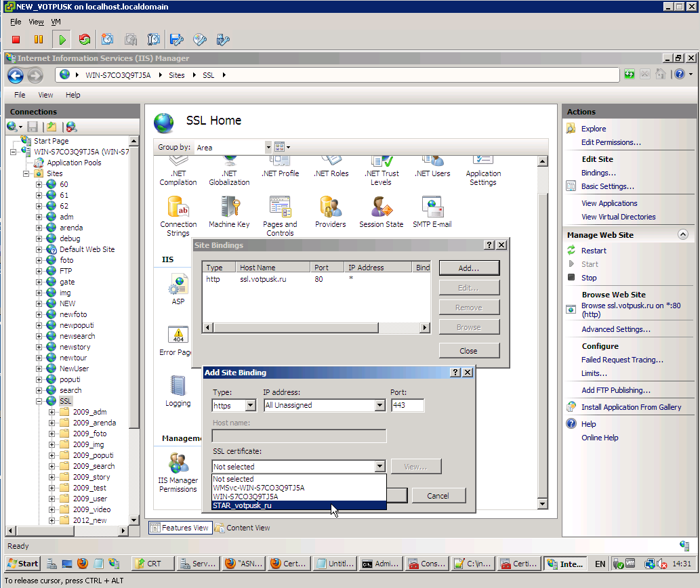
Task: Open the Type https dropdown
Action: [251, 405]
